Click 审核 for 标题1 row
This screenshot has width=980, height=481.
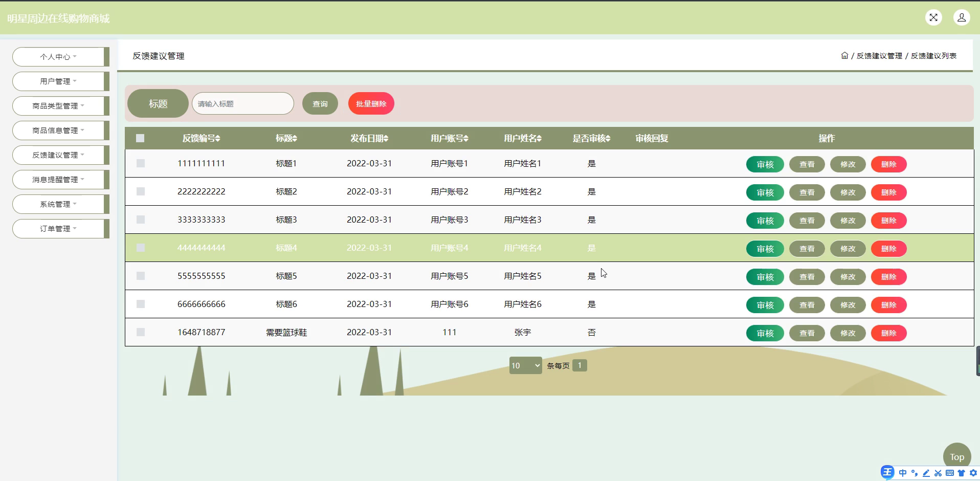point(765,164)
